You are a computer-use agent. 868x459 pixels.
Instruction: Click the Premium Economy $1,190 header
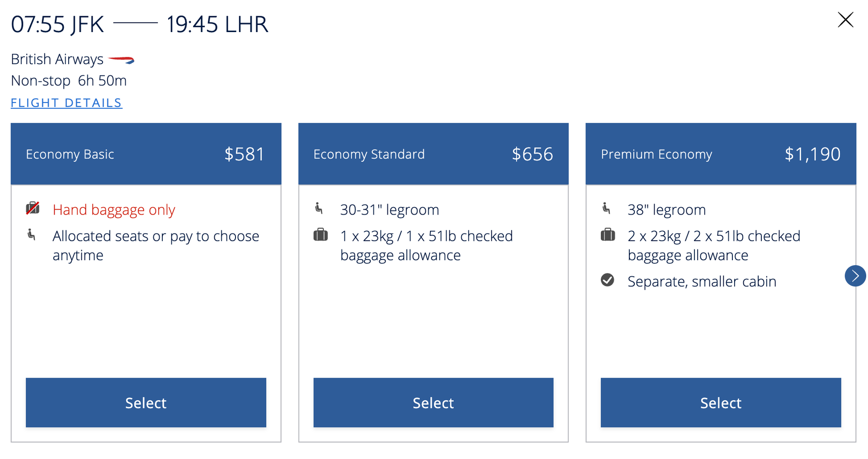(x=721, y=154)
